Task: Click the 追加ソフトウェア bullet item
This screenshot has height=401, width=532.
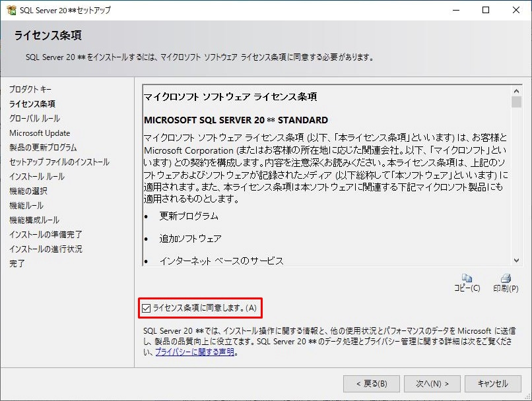Action: tap(190, 239)
